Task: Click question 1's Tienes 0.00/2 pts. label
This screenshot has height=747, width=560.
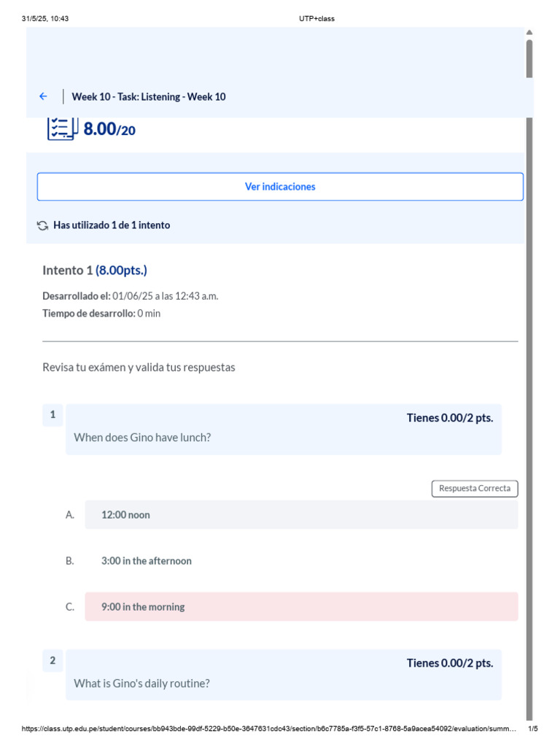Action: tap(450, 418)
